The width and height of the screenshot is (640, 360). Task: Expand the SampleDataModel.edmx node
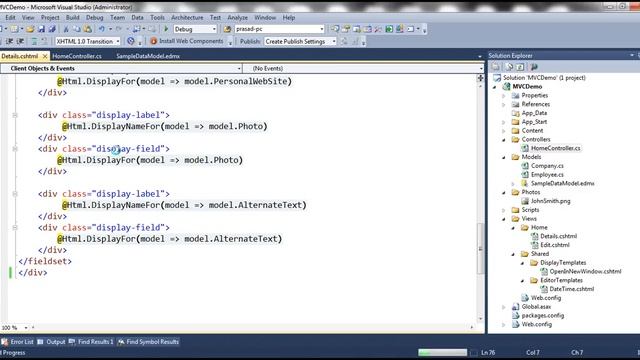[x=513, y=184]
